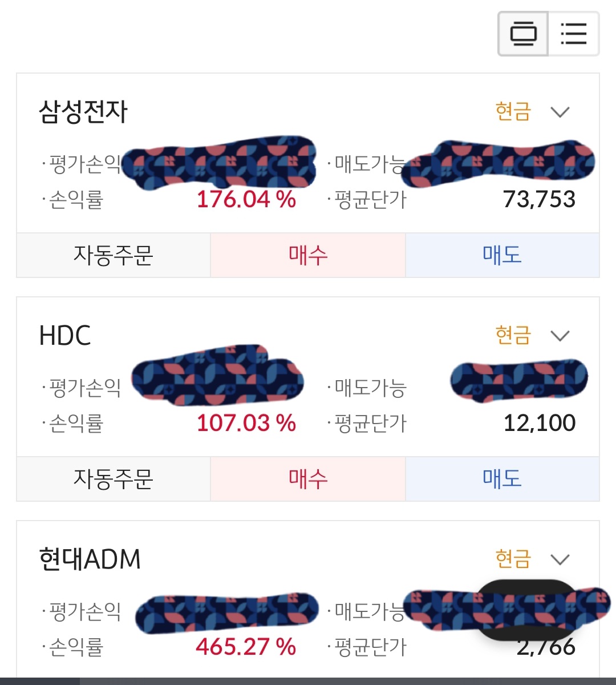Expand the 삼성전자 details chevron
Viewport: 616px width, 685px height.
[x=560, y=112]
